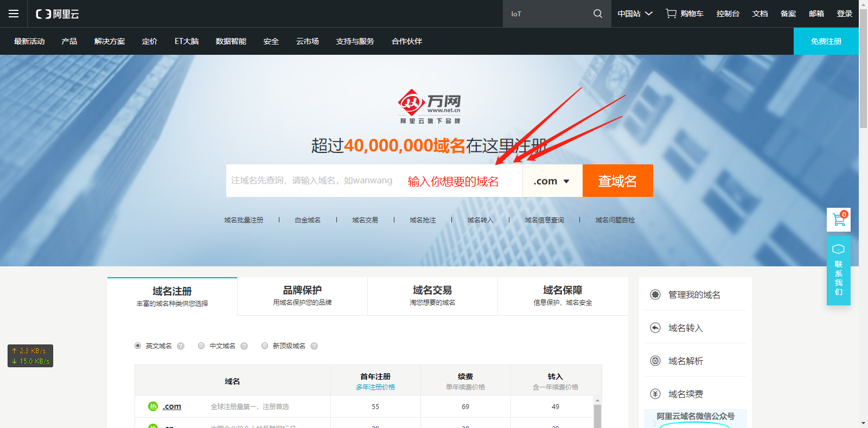Click the .com renewal price 69
868x428 pixels.
pyautogui.click(x=465, y=407)
